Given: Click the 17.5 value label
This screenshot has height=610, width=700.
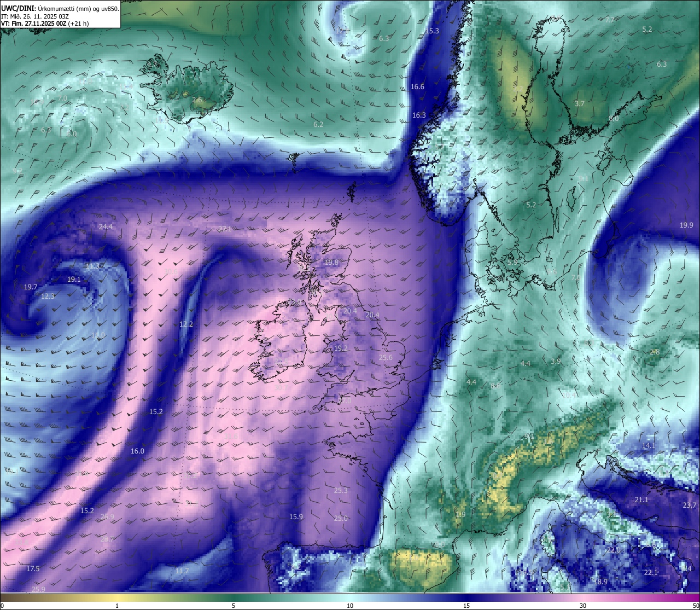Looking at the screenshot, I should 33,569.
